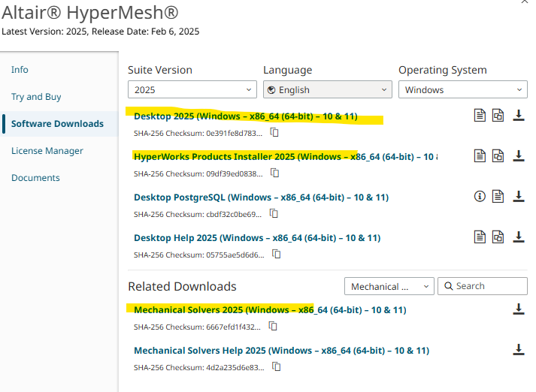Open Mechanical Solvers Help 2025 link
Screen dimensions: 536x392
282,351
